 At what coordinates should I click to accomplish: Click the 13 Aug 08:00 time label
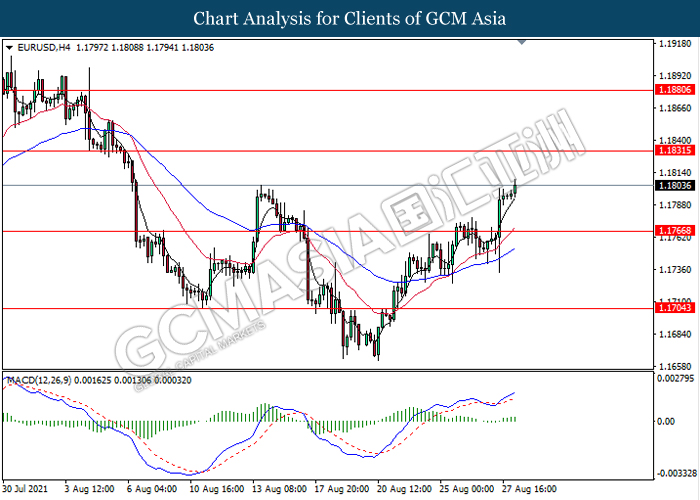click(x=279, y=489)
